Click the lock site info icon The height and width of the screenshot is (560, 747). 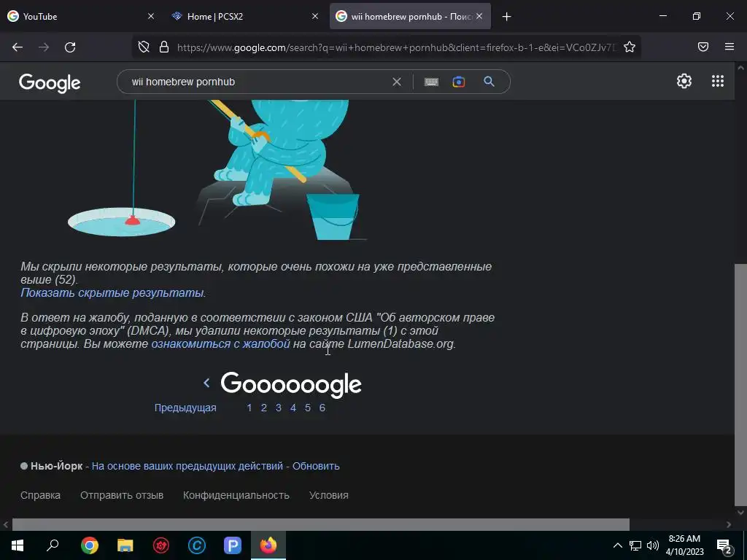pyautogui.click(x=164, y=47)
